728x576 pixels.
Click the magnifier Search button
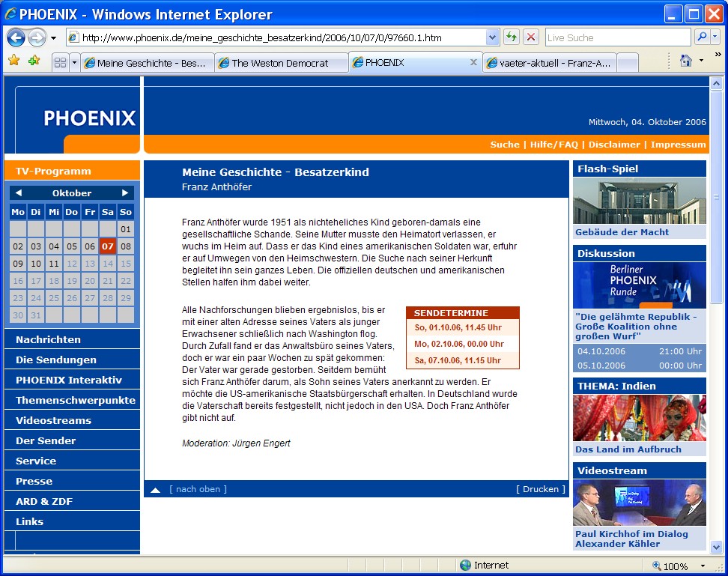702,37
